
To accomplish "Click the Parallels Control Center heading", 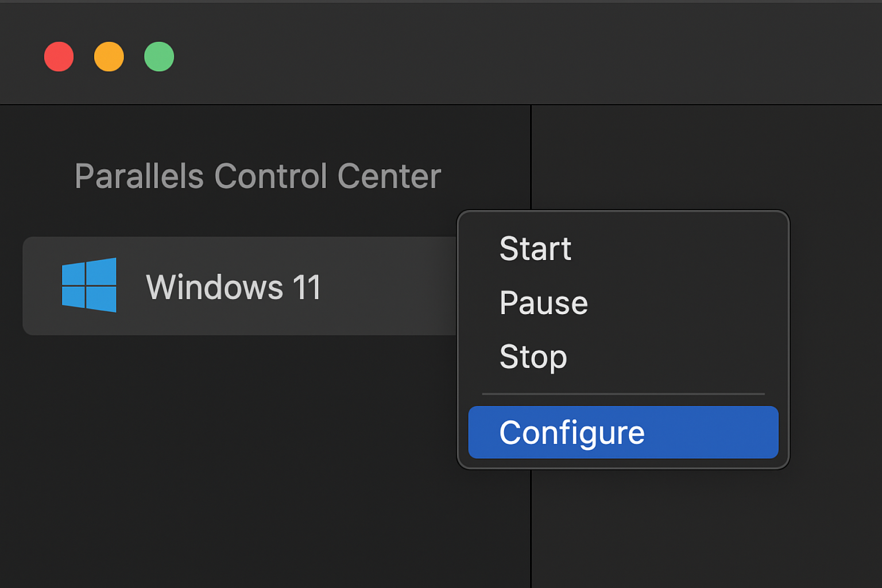I will pyautogui.click(x=258, y=176).
